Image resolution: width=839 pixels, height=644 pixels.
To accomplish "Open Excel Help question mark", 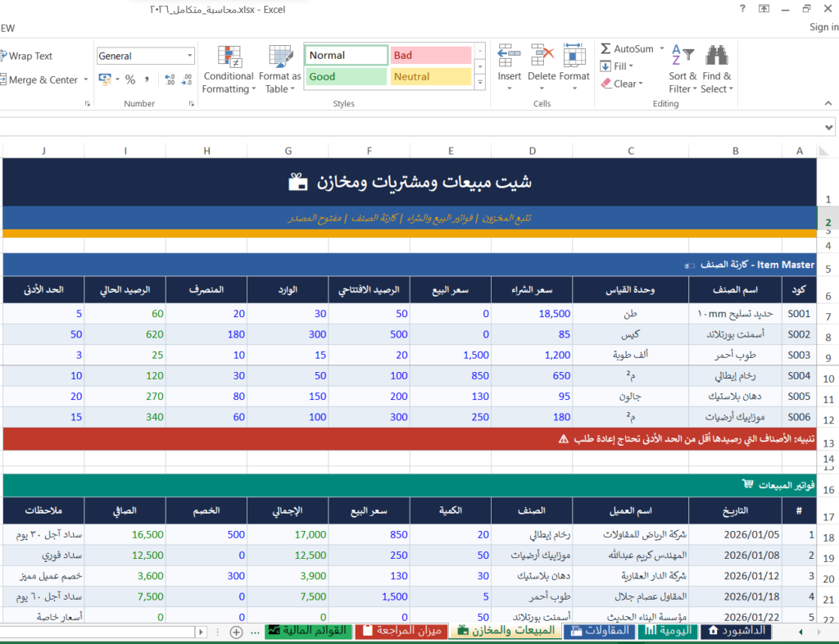I will 742,8.
